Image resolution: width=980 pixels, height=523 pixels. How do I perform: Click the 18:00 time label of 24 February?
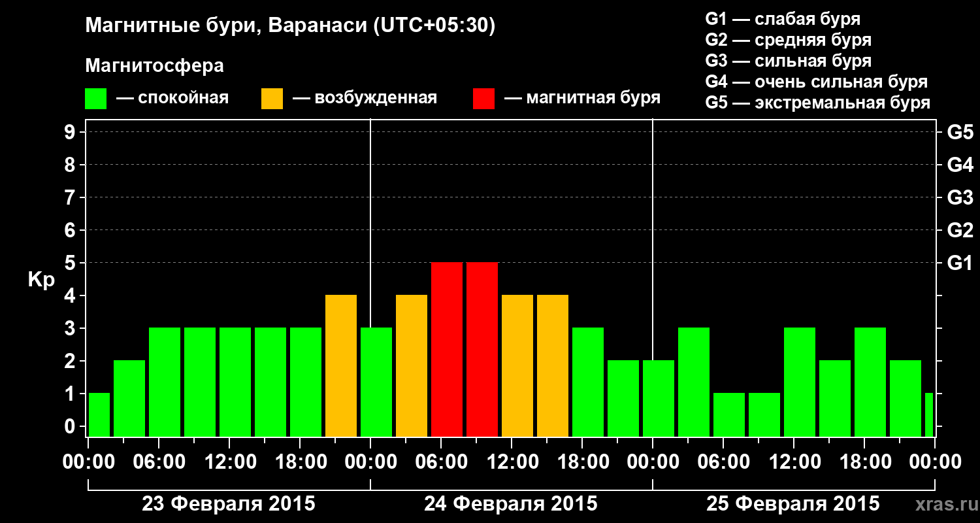click(x=583, y=462)
